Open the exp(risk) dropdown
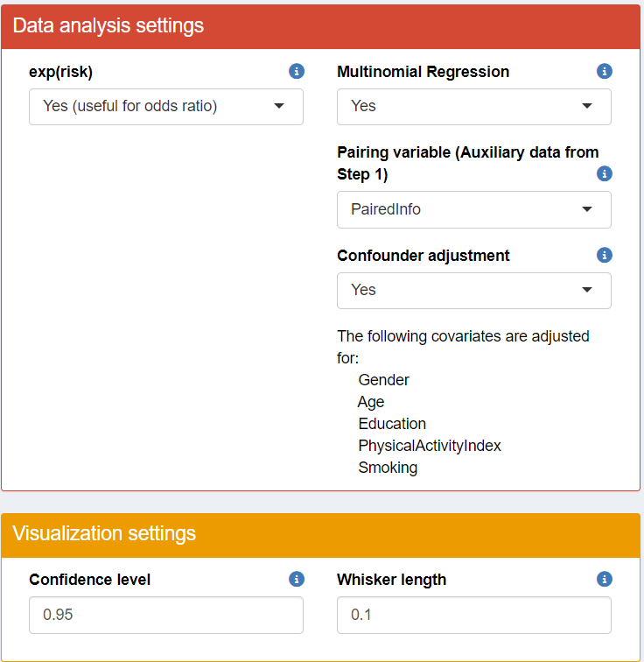 point(166,107)
